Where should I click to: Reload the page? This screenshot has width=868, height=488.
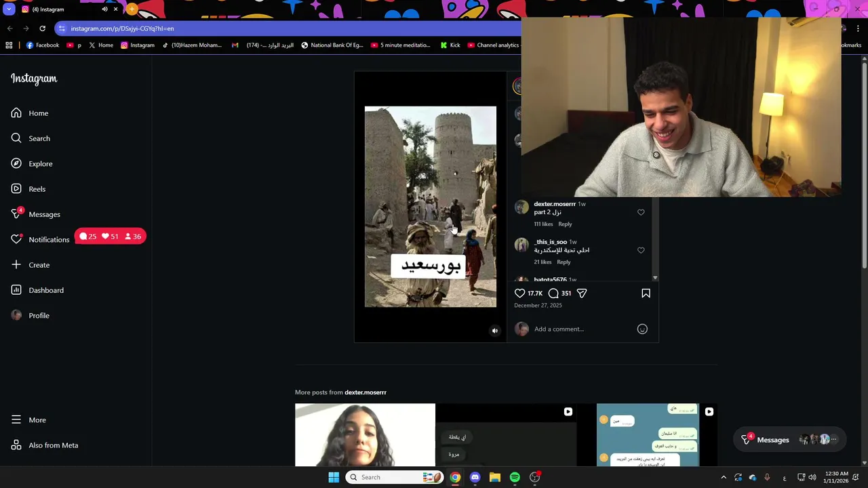42,28
